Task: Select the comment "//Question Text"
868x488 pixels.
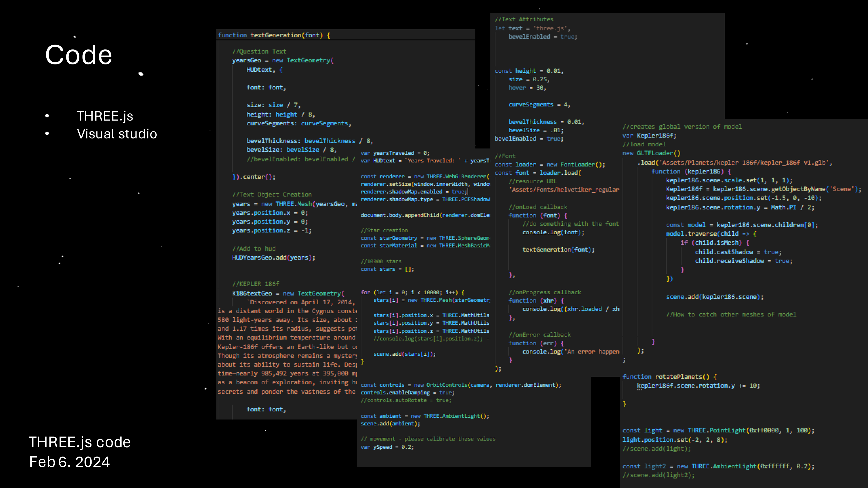Action: click(259, 52)
